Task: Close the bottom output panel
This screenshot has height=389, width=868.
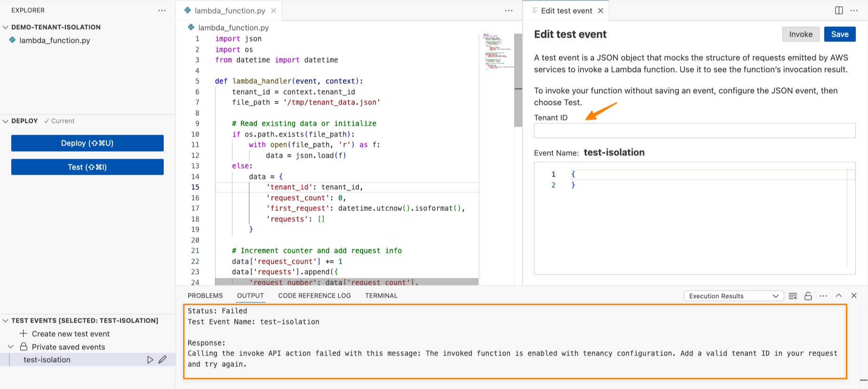Action: [x=854, y=296]
